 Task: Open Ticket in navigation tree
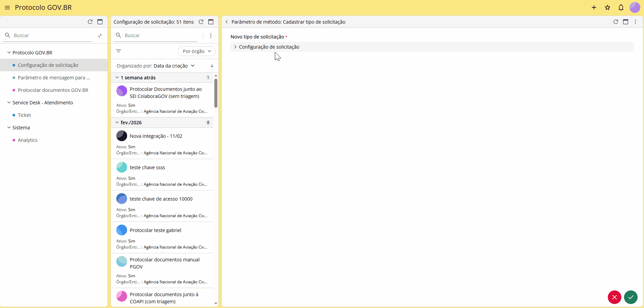[54, 115]
